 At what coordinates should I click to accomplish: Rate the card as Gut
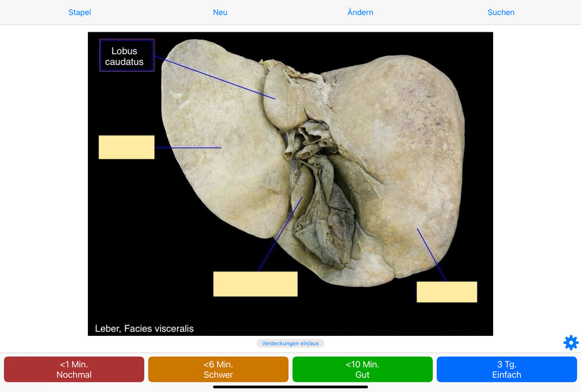(x=363, y=369)
